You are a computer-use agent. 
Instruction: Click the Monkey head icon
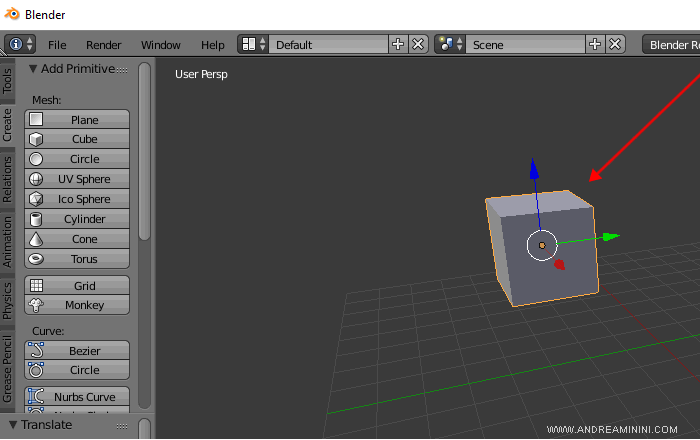[36, 305]
